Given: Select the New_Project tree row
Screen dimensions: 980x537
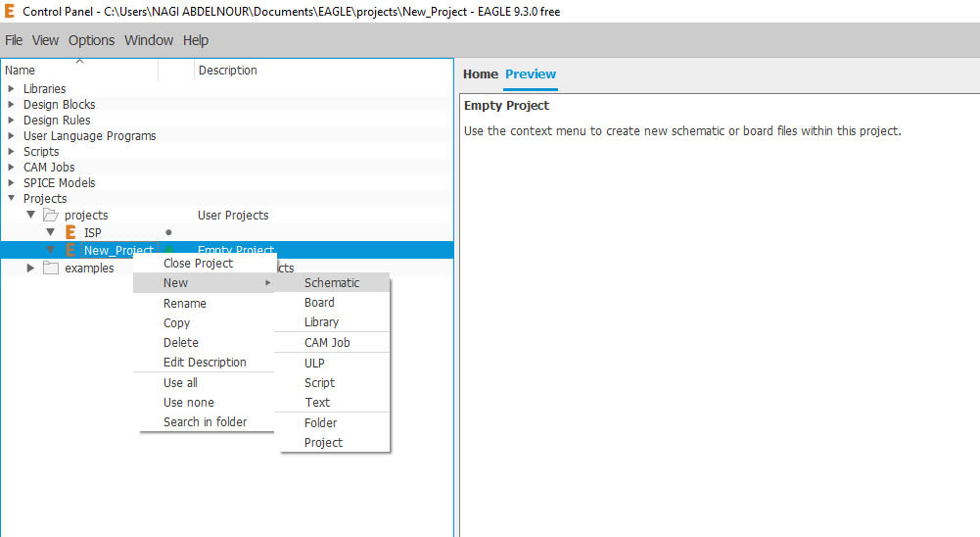Looking at the screenshot, I should (x=227, y=250).
